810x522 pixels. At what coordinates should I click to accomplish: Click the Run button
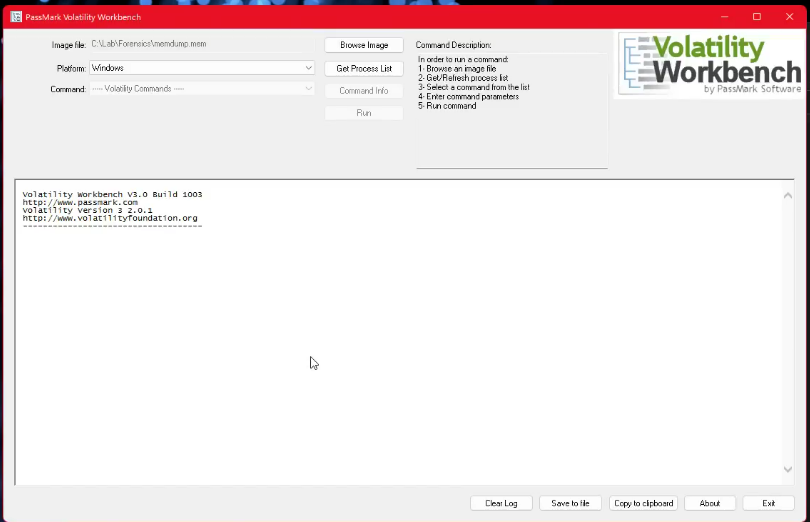pyautogui.click(x=364, y=113)
